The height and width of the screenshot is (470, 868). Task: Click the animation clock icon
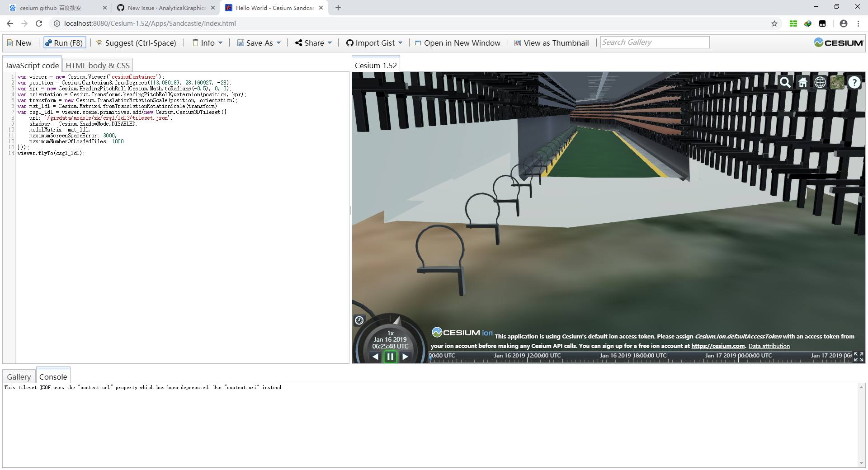click(x=359, y=320)
